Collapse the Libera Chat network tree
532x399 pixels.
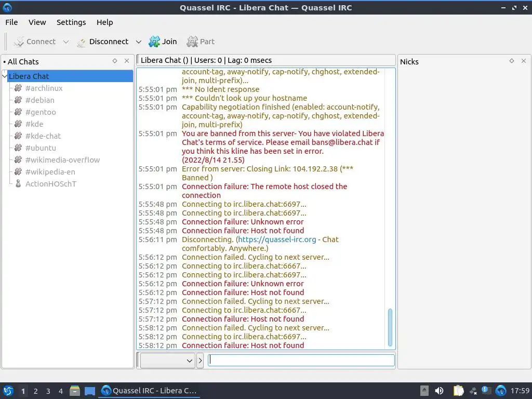coord(4,76)
